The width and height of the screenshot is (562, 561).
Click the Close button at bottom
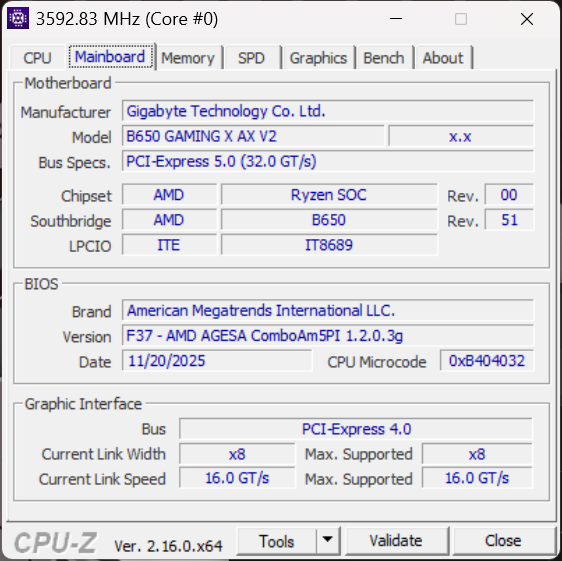[503, 541]
